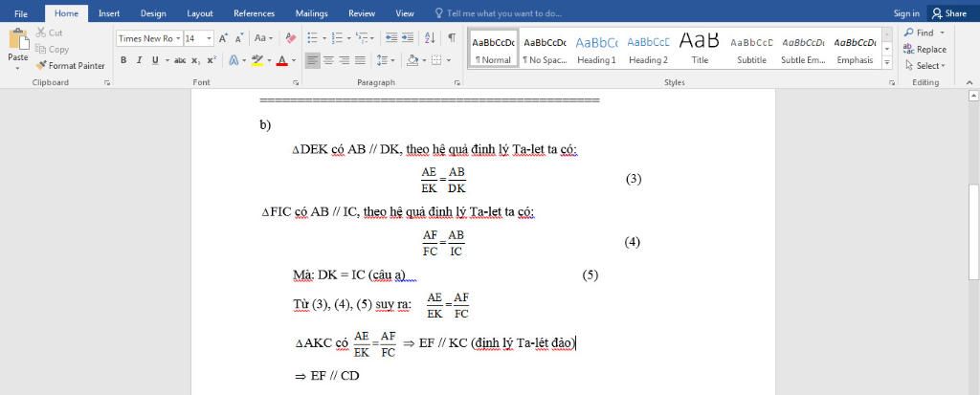This screenshot has height=395, width=980.
Task: Toggle Underline formatting
Action: click(x=154, y=60)
